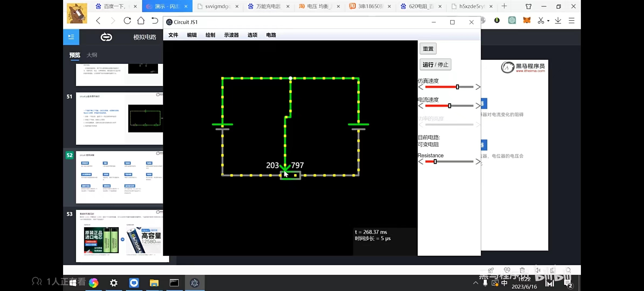The width and height of the screenshot is (644, 291).
Task: Switch to the 大纲 tab
Action: pos(92,55)
